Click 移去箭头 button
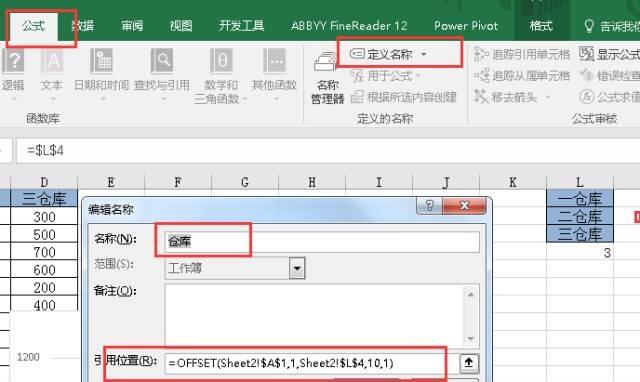This screenshot has width=640, height=382. click(505, 97)
